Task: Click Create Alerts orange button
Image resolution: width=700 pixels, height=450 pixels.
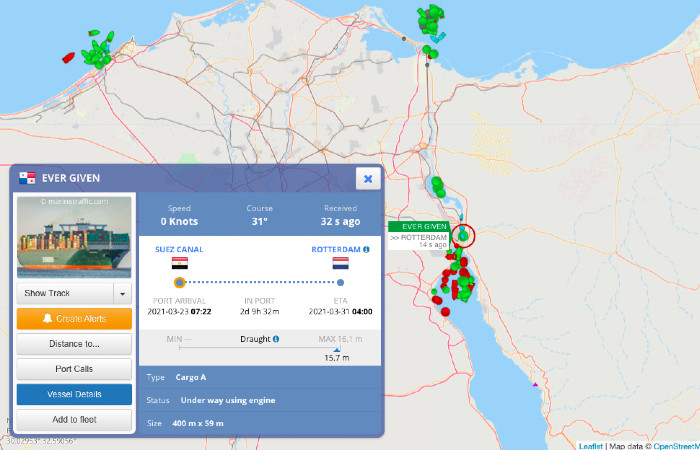Action: pyautogui.click(x=75, y=319)
